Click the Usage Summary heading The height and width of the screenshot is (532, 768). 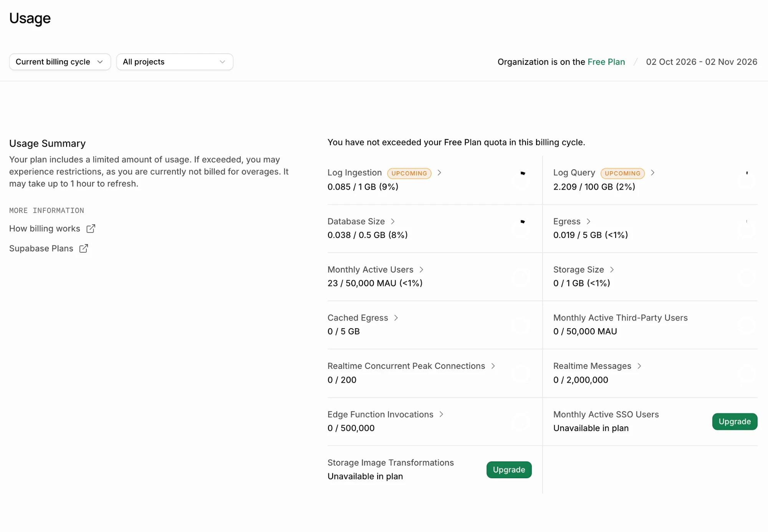(47, 143)
